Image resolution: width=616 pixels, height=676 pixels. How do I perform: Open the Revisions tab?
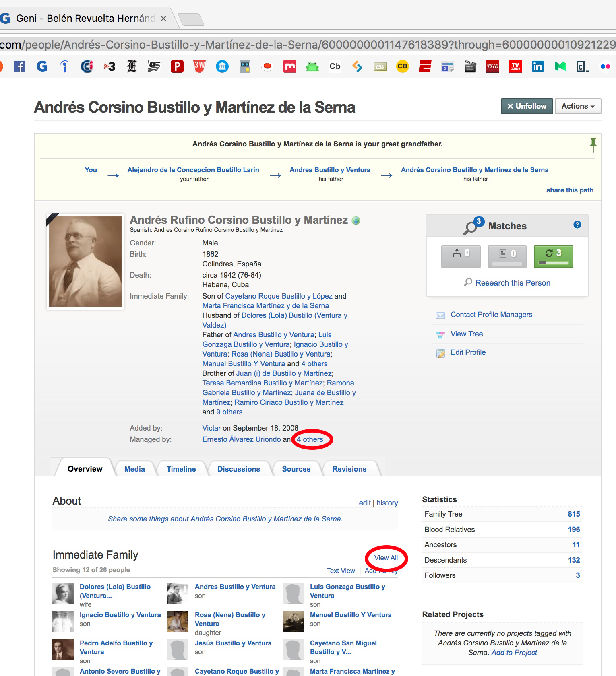(349, 469)
